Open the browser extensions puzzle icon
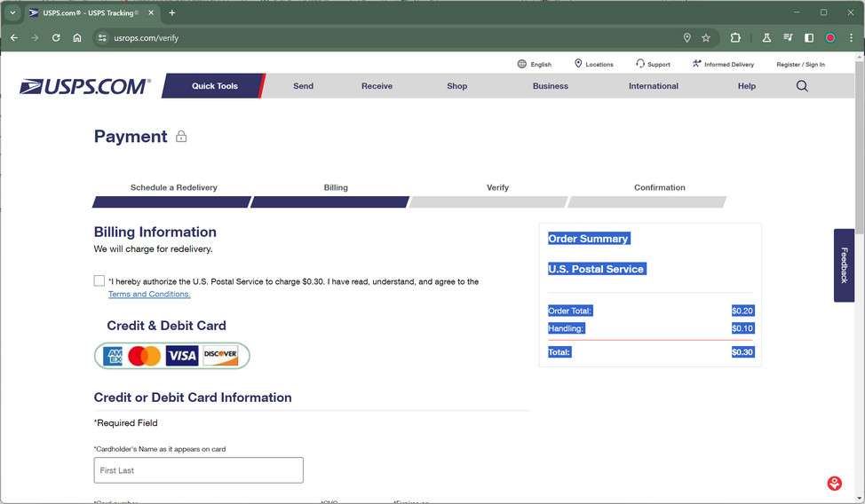Viewport: 865px width, 504px height. 735,37
